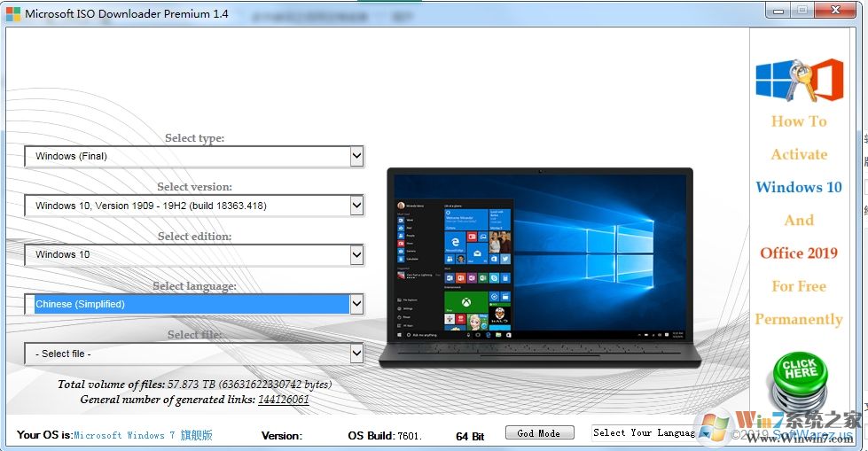Click the 'Version:' status label

pos(282,436)
